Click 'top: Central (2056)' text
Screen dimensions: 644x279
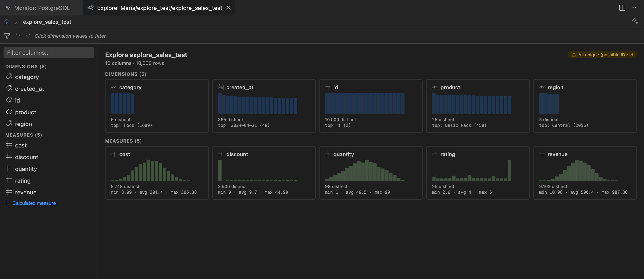coord(563,125)
